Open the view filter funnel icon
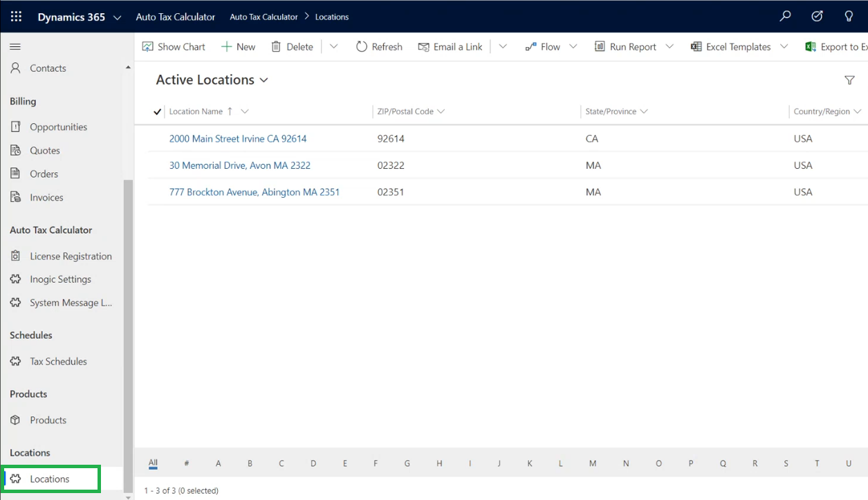Image resolution: width=868 pixels, height=500 pixels. [x=849, y=80]
